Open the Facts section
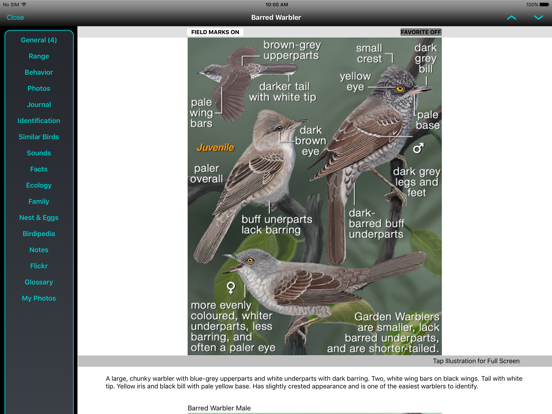The image size is (552, 414). pyautogui.click(x=39, y=169)
